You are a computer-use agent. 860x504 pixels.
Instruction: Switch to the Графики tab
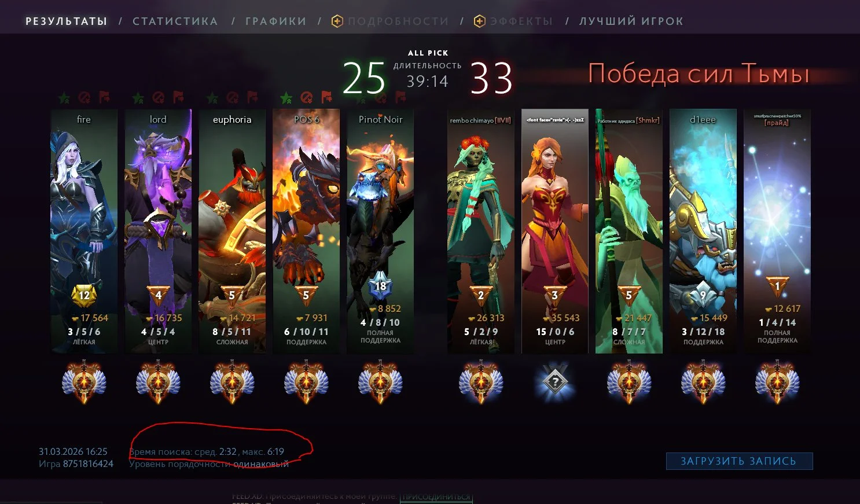tap(276, 21)
